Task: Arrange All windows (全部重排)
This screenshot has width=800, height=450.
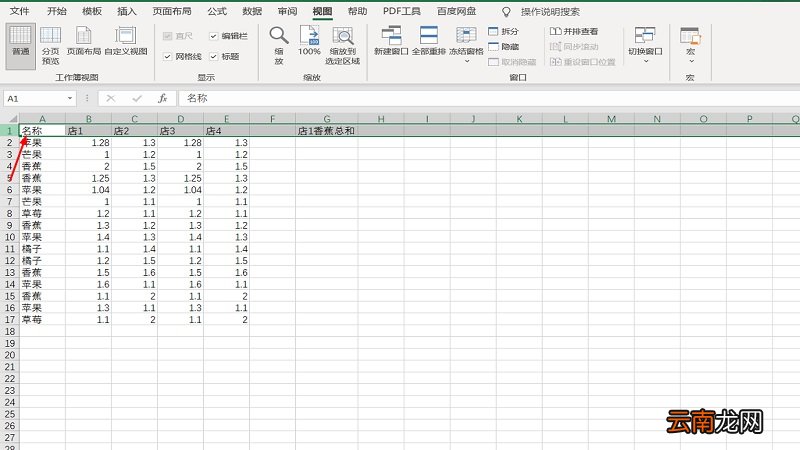Action: [x=429, y=41]
